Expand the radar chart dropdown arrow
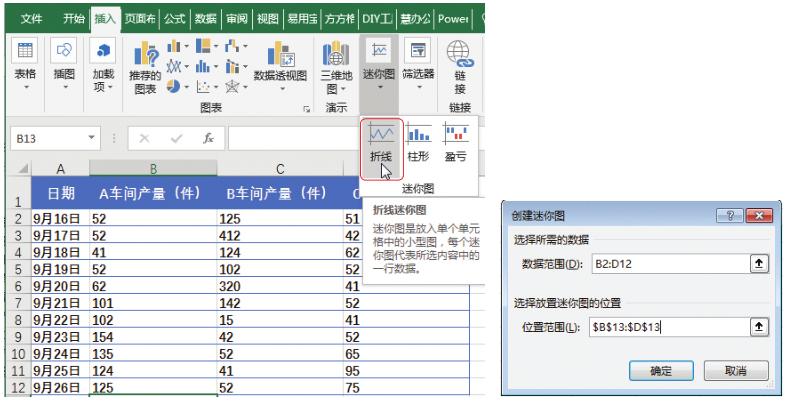 pyautogui.click(x=245, y=87)
